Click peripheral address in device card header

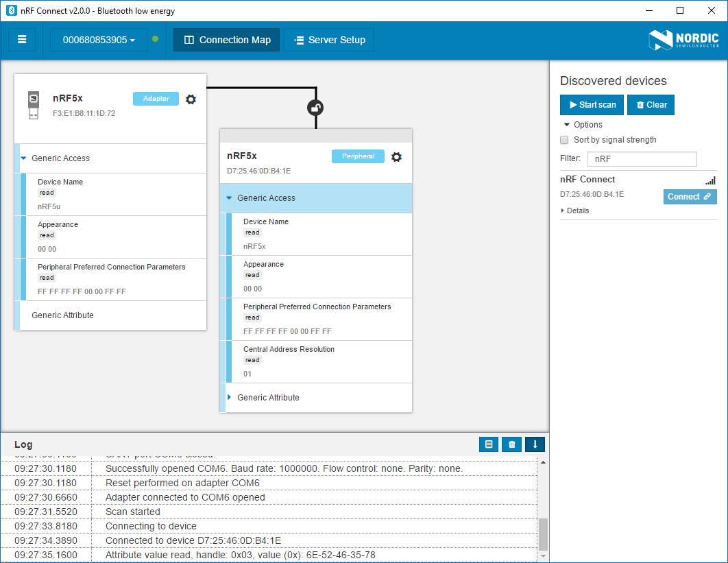pos(258,171)
